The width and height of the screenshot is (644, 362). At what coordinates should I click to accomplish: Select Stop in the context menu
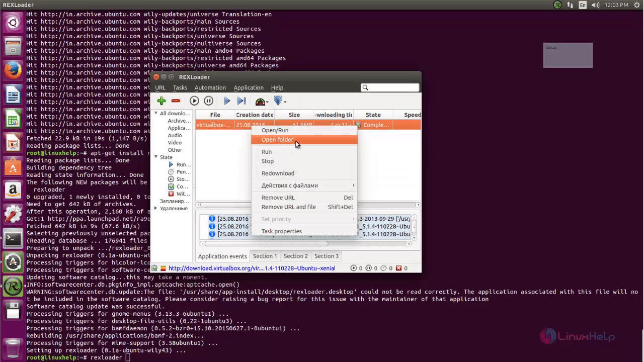click(304, 161)
